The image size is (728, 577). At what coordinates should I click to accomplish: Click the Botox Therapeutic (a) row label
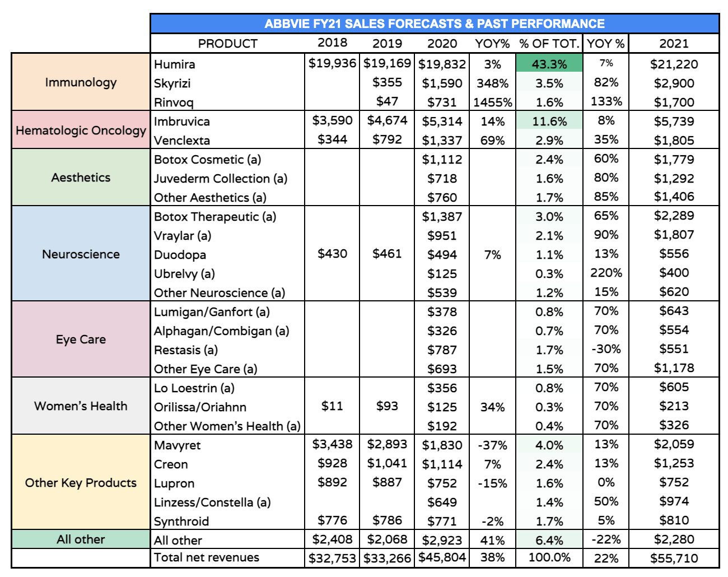click(215, 217)
